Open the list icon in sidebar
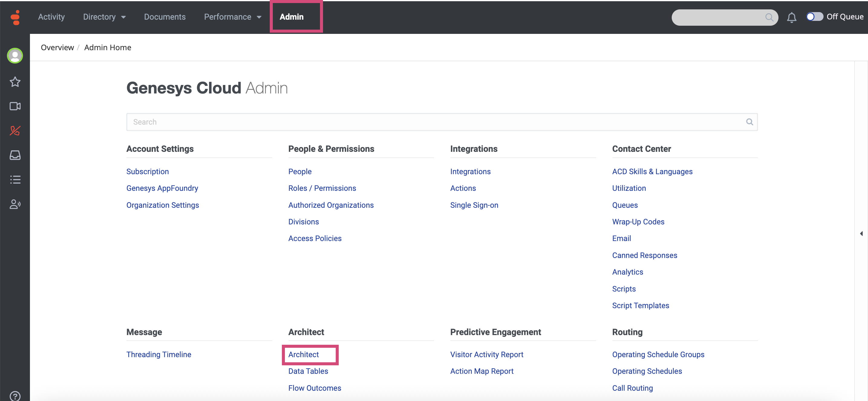Viewport: 868px width, 401px height. (15, 180)
